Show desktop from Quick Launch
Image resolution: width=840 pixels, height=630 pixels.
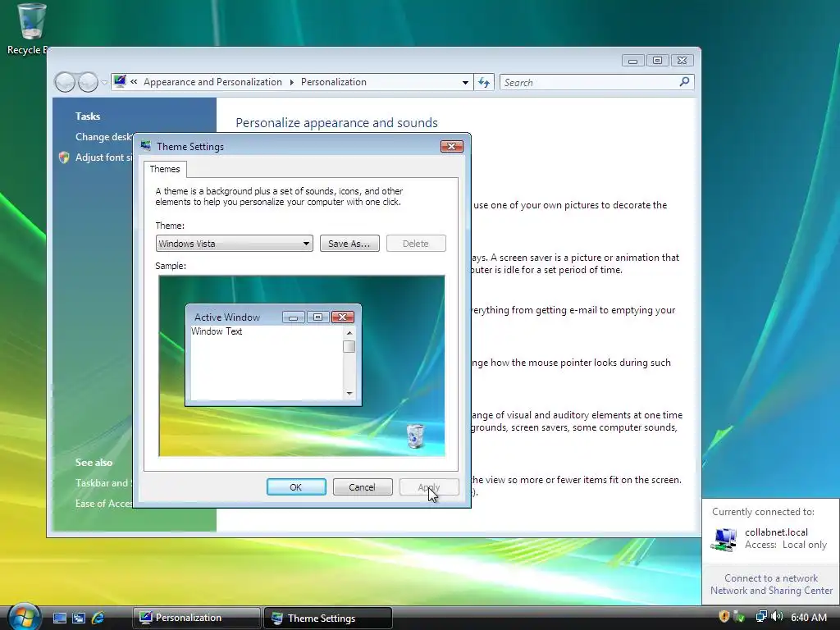60,619
